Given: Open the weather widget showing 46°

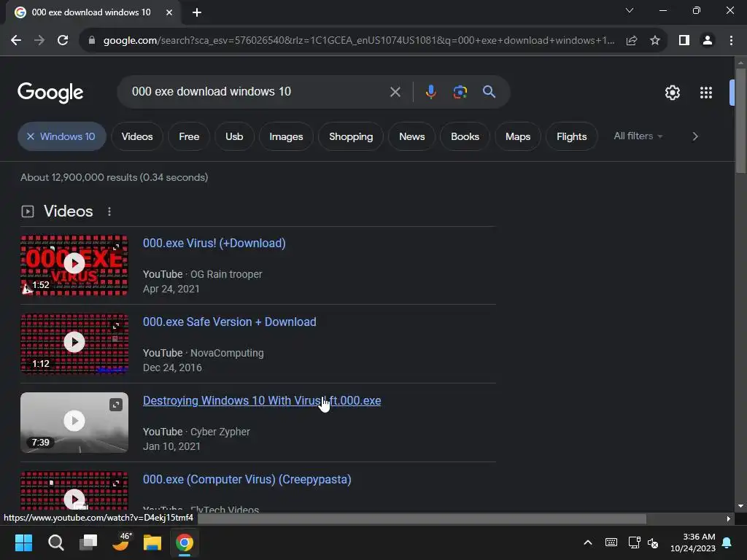Looking at the screenshot, I should (x=121, y=542).
